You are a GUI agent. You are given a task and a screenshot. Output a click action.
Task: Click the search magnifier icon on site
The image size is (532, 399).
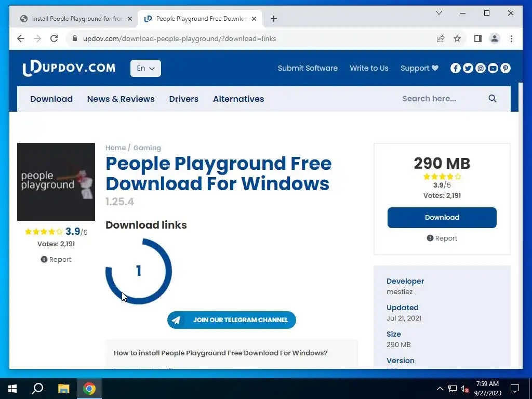(493, 98)
